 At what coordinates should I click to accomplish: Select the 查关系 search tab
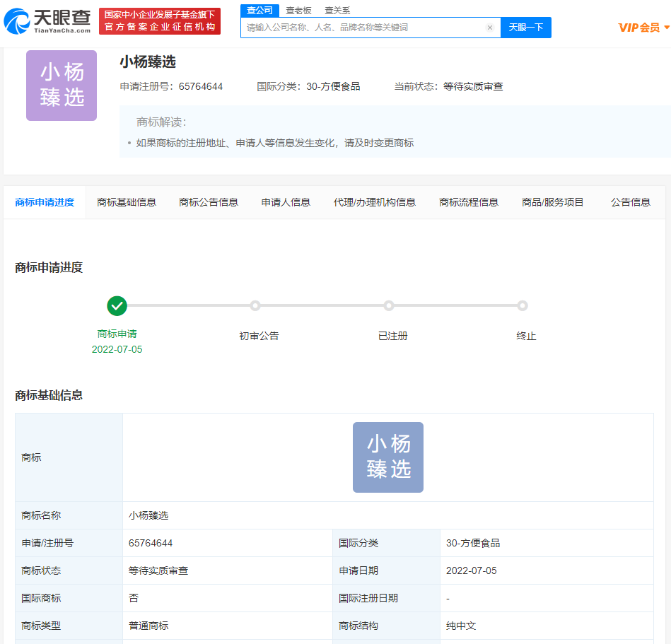(x=337, y=11)
